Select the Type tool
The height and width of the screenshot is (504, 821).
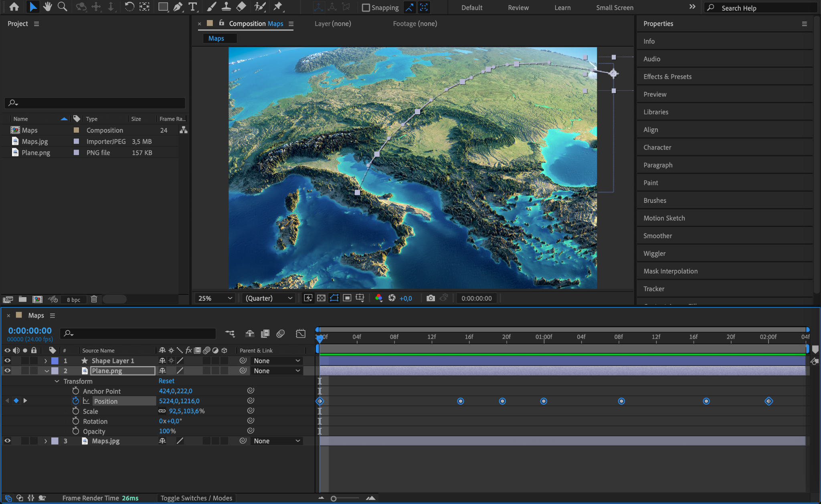point(193,7)
